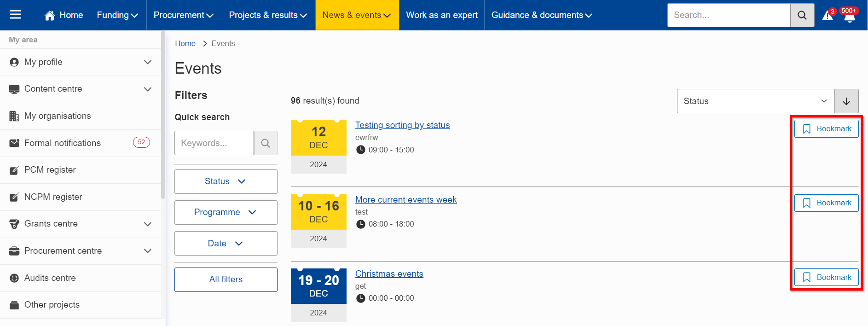Open the Programme filter dropdown

click(x=226, y=212)
